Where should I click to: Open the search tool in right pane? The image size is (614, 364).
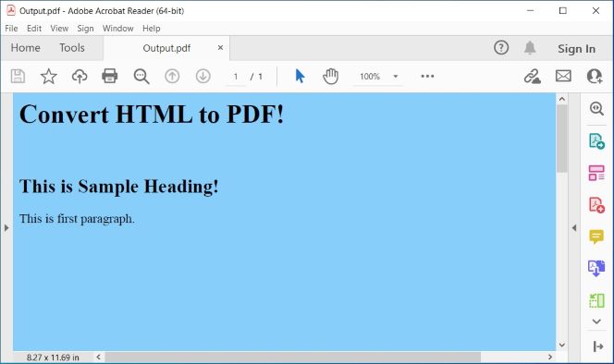click(596, 108)
